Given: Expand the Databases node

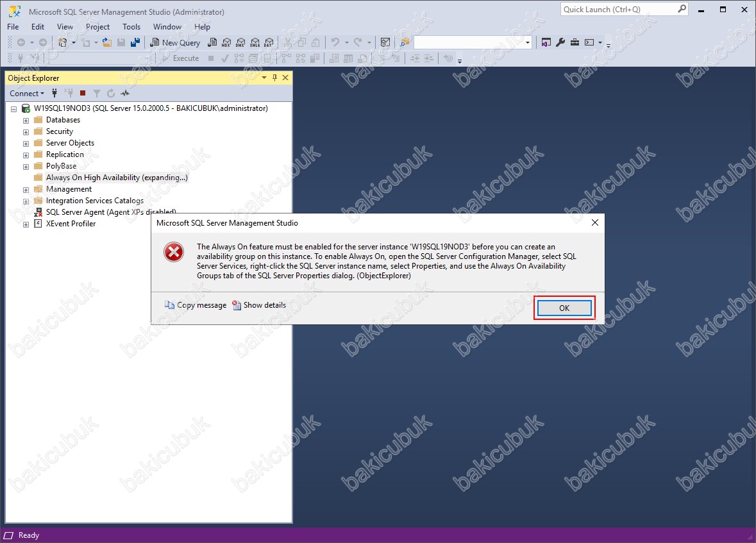Looking at the screenshot, I should pos(26,121).
